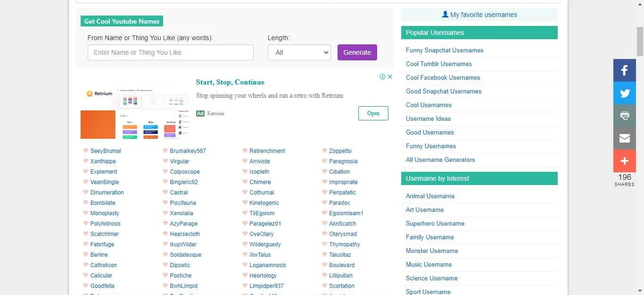The width and height of the screenshot is (644, 295).
Task: Toggle the heart next to Zoppetto
Action: click(x=325, y=151)
